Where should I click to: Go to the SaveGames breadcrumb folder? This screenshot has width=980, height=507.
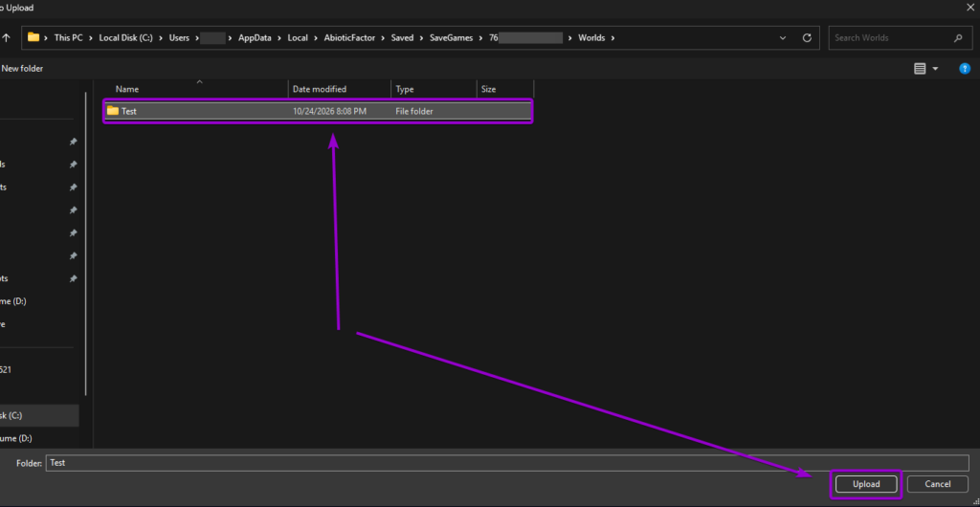(452, 37)
